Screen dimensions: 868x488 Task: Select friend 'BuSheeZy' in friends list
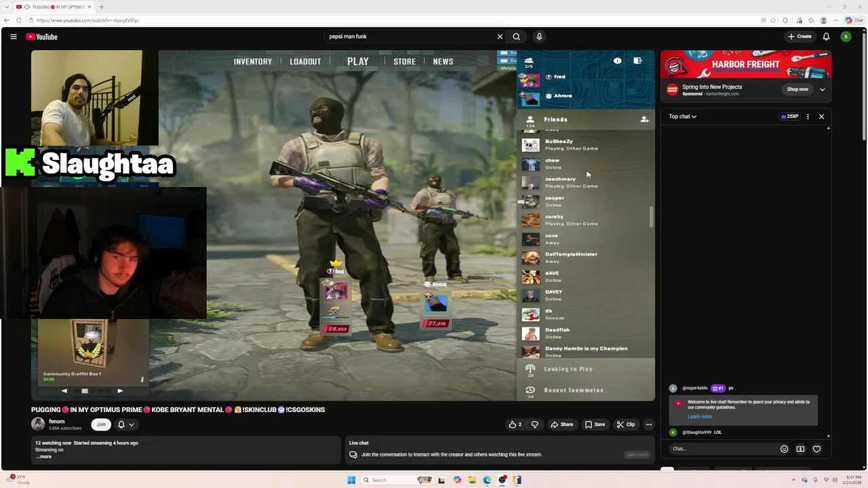pyautogui.click(x=585, y=145)
